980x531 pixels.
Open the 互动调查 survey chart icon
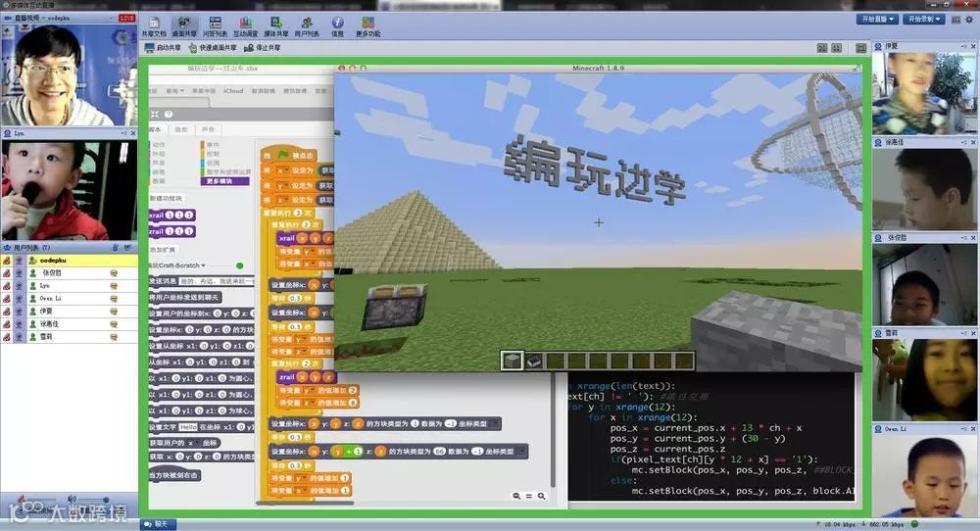[x=245, y=26]
